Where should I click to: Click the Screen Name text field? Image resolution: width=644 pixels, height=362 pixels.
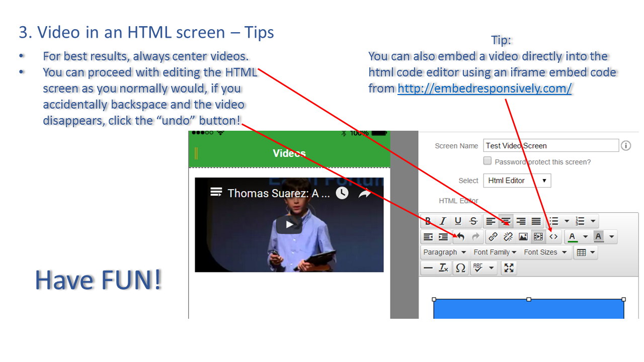(550, 146)
